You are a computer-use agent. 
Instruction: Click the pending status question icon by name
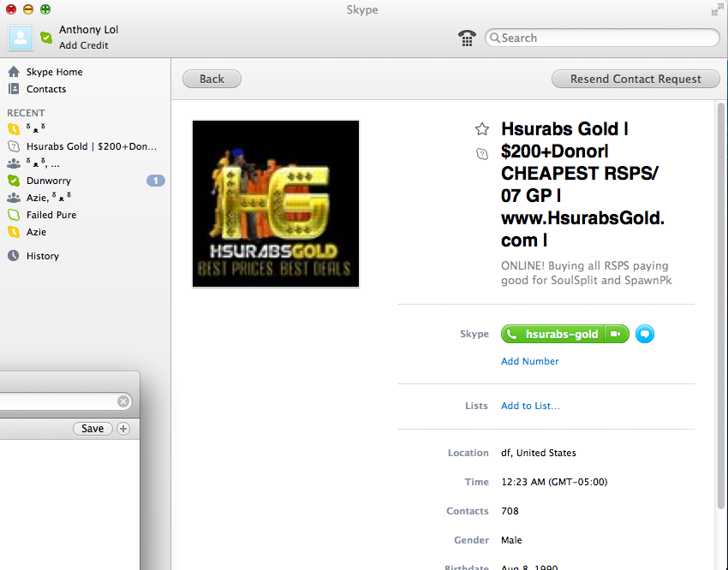(482, 153)
